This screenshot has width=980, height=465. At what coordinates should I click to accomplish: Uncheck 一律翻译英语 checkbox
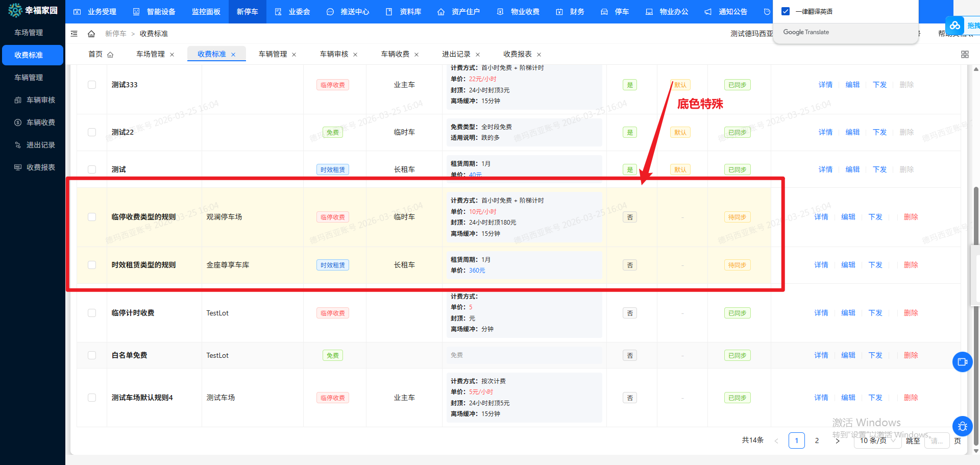click(786, 11)
